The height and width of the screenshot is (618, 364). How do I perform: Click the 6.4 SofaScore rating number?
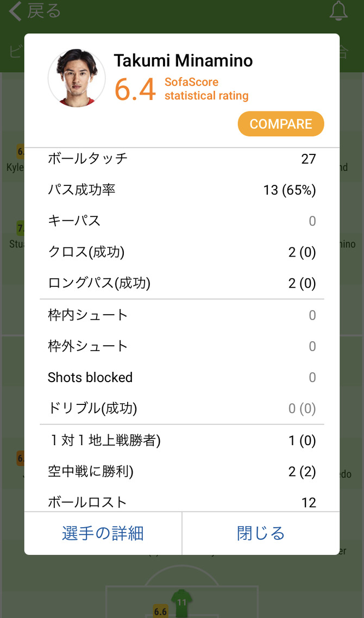tap(135, 90)
